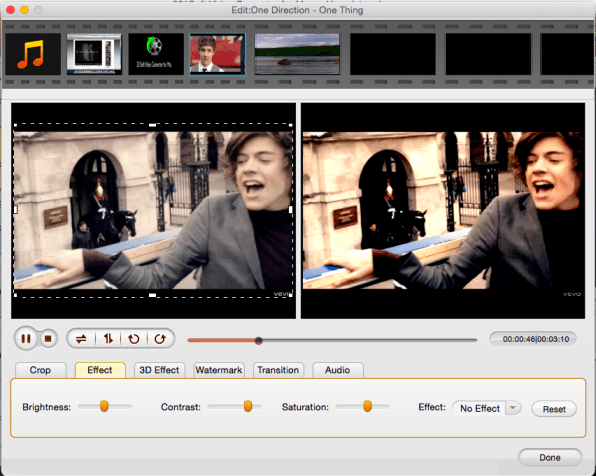Click the bottom center crop handle
This screenshot has width=596, height=476.
[152, 295]
